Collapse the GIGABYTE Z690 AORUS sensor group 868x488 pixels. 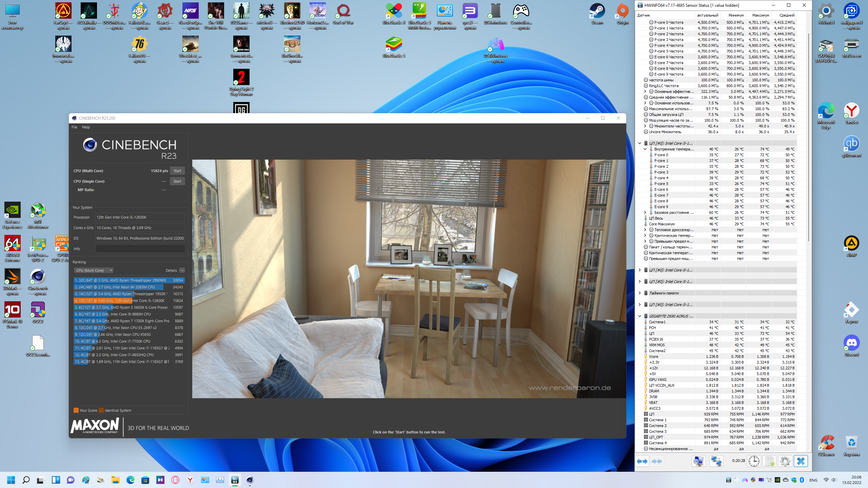[x=639, y=316]
